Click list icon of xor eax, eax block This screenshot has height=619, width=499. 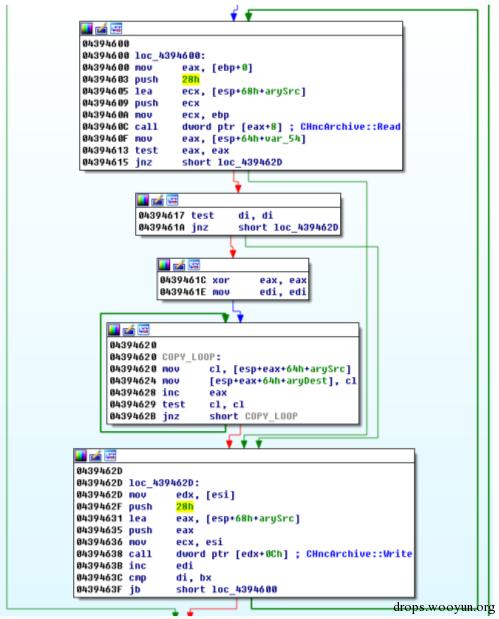[194, 265]
